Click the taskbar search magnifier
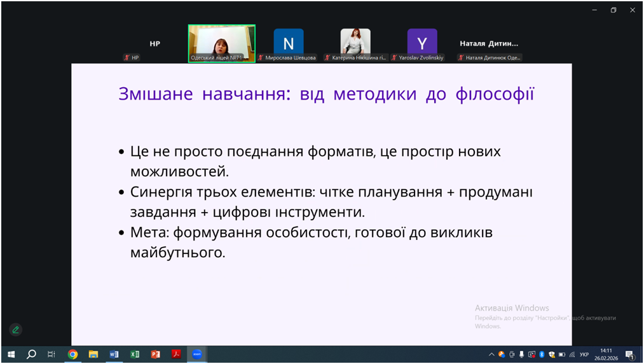 pos(31,354)
